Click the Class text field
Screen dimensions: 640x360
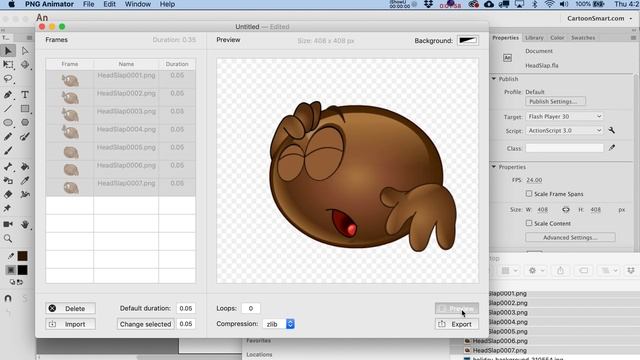(x=564, y=148)
